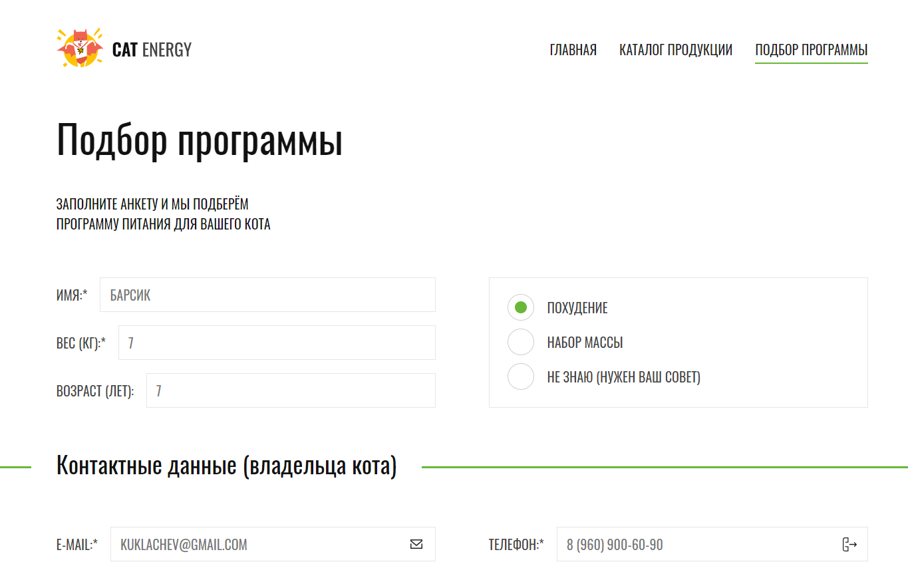Click the CAT ENERGY logo text

[152, 50]
